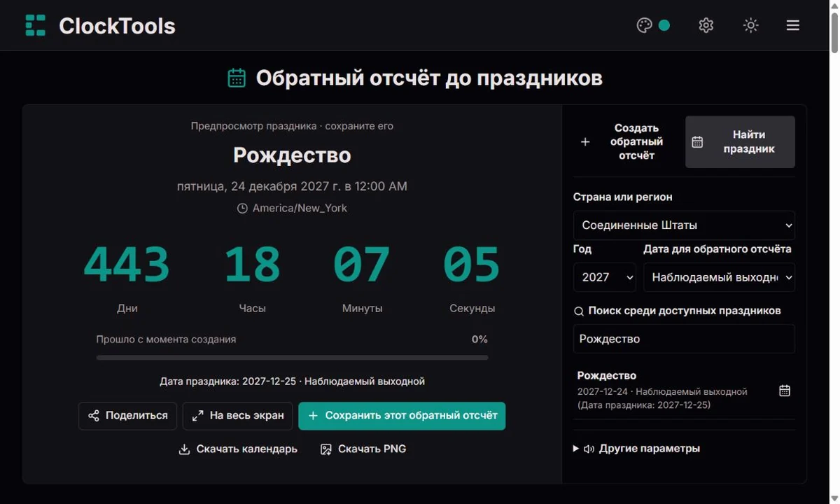
Task: Click the 443 days counter
Action: click(127, 265)
